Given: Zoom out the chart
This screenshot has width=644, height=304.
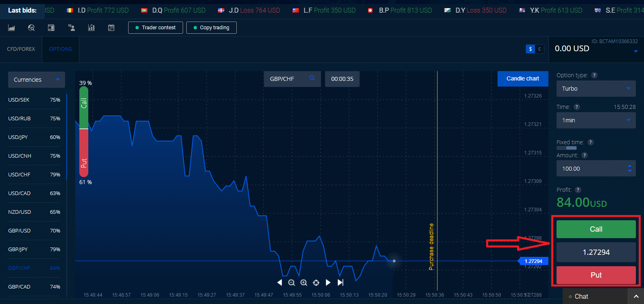Looking at the screenshot, I should (291, 282).
